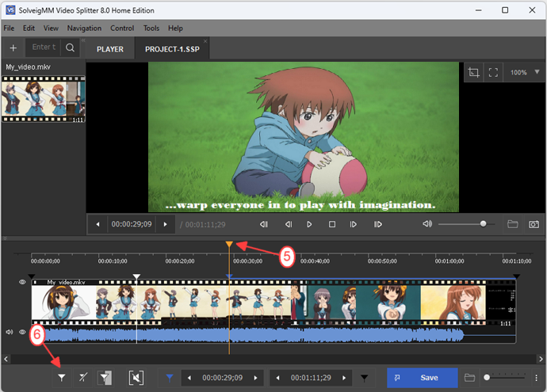Click the search magnifier icon
The width and height of the screenshot is (547, 392).
click(70, 48)
